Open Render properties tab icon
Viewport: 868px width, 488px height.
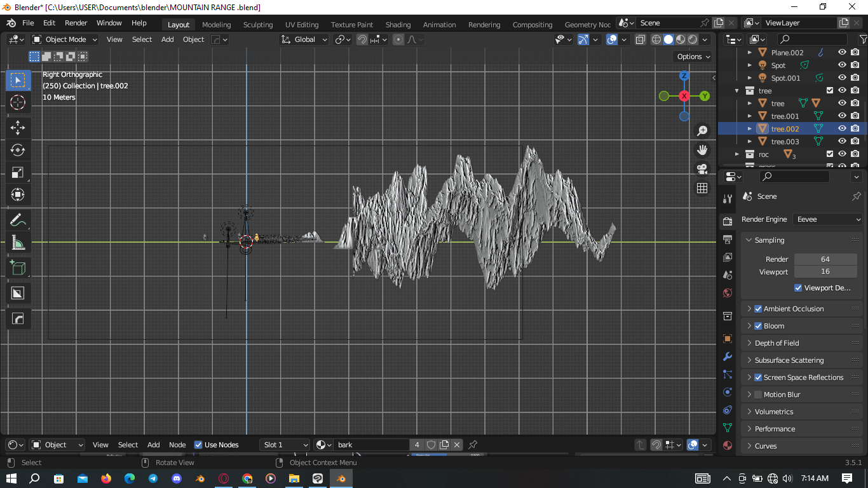[728, 221]
